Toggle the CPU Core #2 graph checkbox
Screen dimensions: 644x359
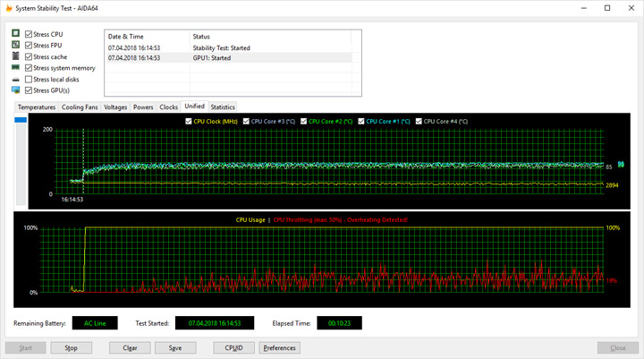coord(303,122)
